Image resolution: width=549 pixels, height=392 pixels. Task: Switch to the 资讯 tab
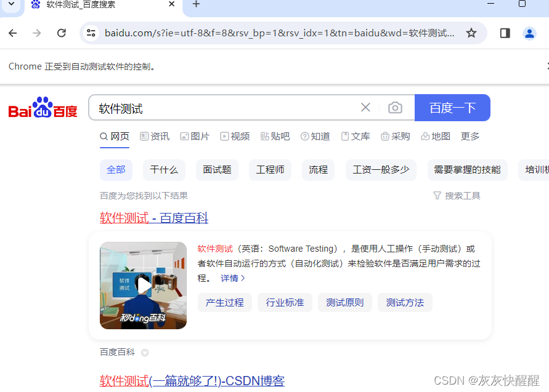155,137
